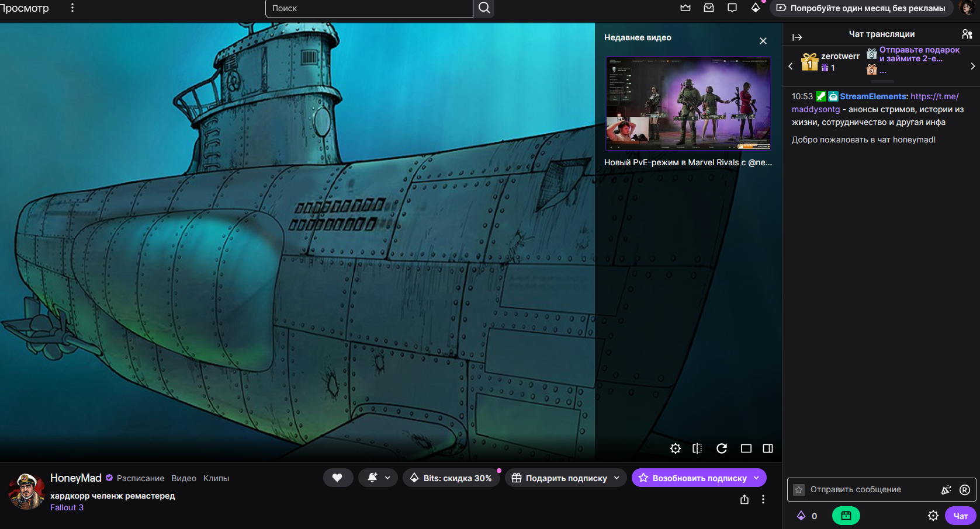The image size is (980, 529).
Task: Show next gift leaderboard entry
Action: [973, 66]
